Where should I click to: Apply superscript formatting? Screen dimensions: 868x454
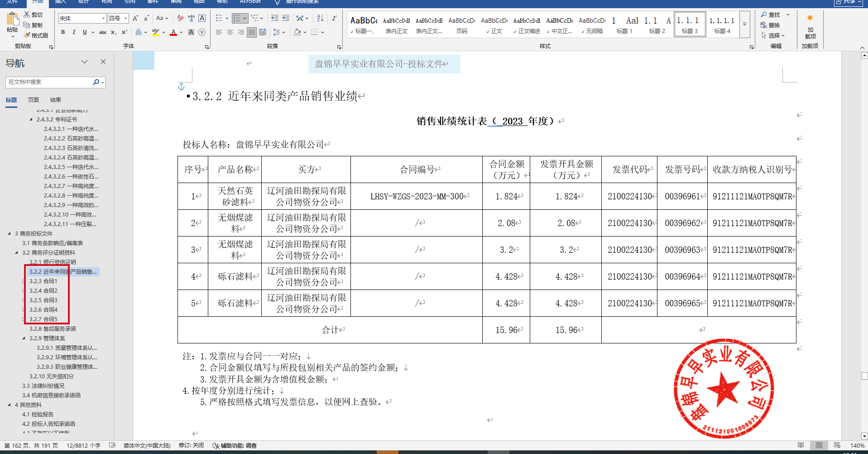coord(125,32)
